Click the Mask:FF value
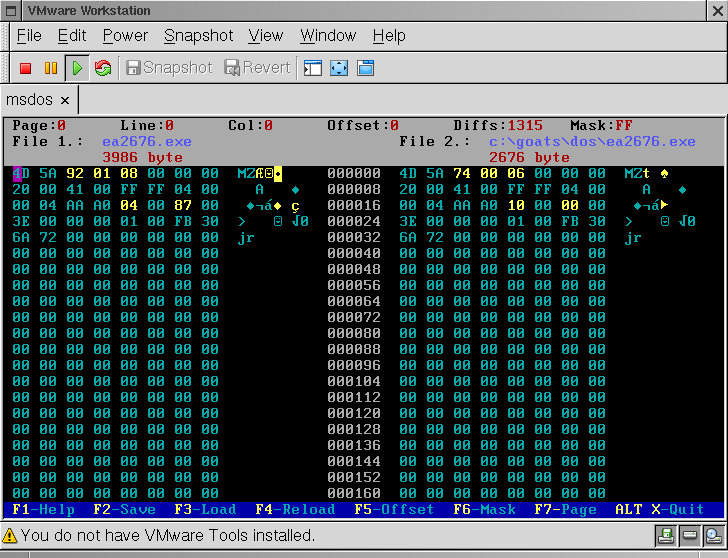This screenshot has height=558, width=728. (601, 125)
